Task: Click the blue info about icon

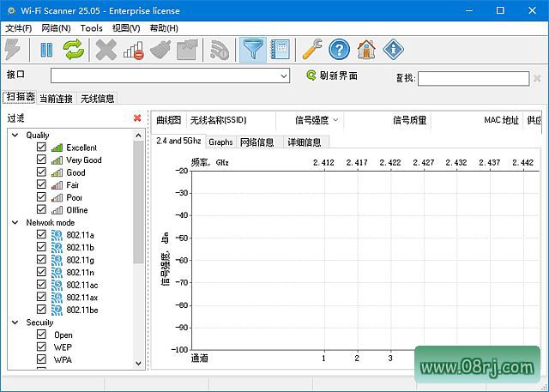Action: (x=393, y=51)
